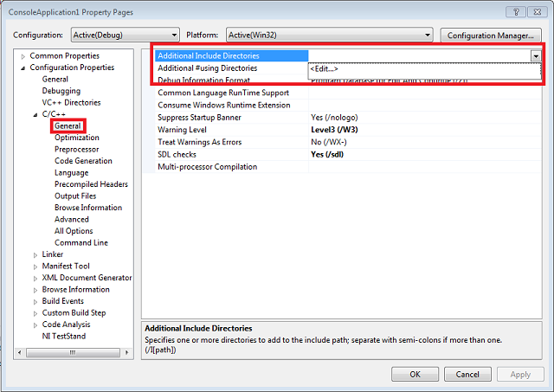
Task: Click the Cancel button
Action: [x=467, y=375]
